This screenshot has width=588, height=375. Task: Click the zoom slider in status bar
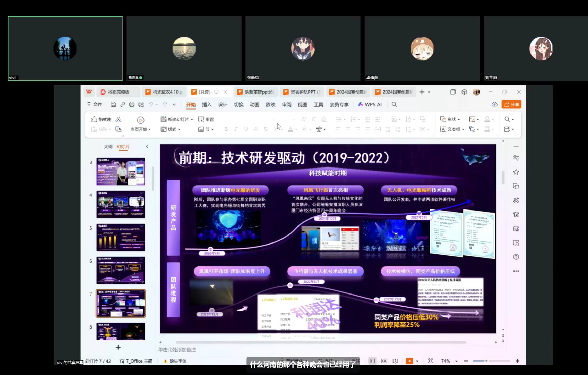[491, 361]
